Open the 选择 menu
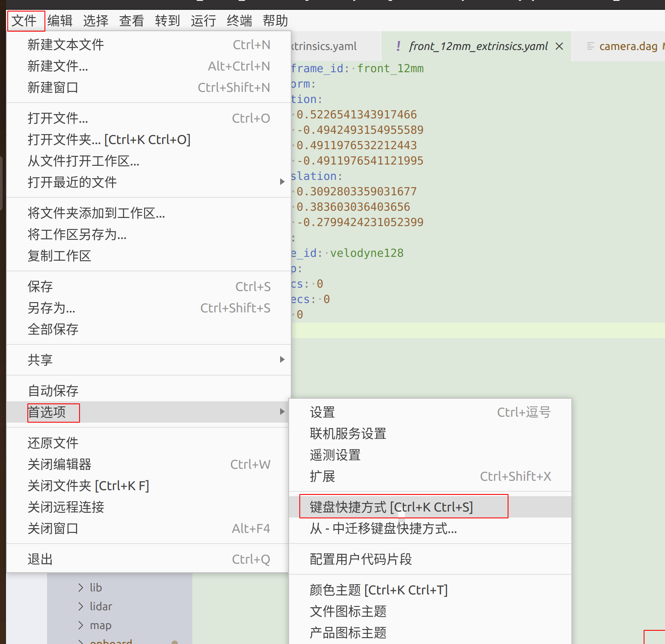 click(x=96, y=21)
